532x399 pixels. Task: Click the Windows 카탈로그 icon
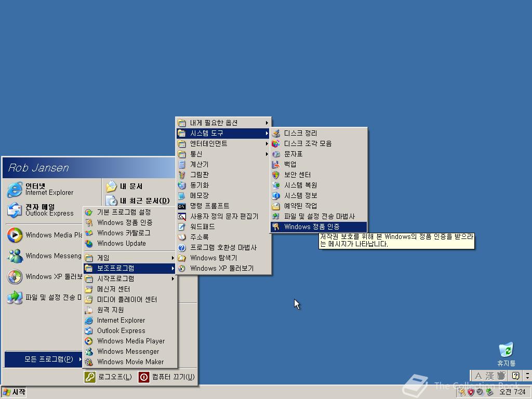tap(88, 233)
